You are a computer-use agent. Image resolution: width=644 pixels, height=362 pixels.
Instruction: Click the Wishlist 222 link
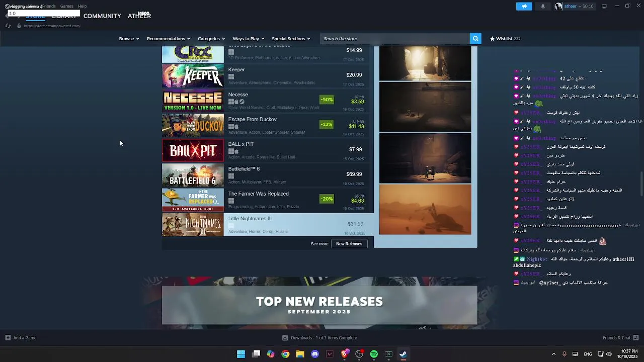tap(505, 39)
